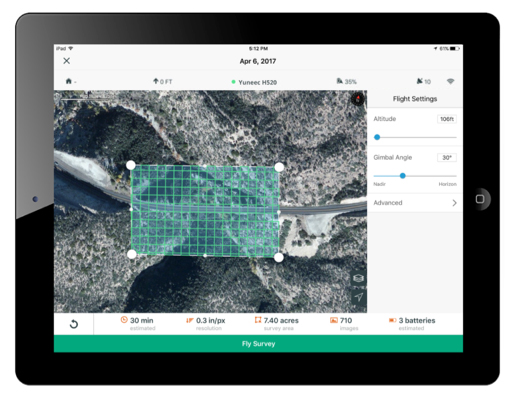Open the map layers icon

[358, 278]
